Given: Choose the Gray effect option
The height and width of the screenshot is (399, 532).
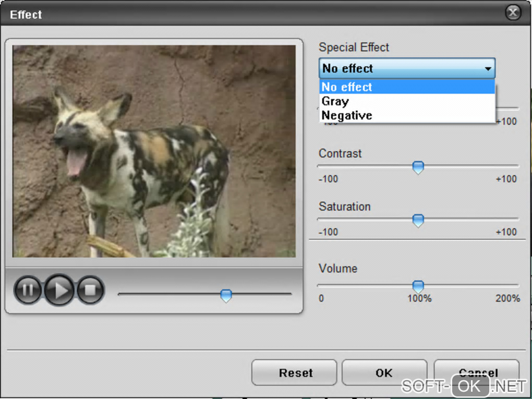Looking at the screenshot, I should 407,101.
